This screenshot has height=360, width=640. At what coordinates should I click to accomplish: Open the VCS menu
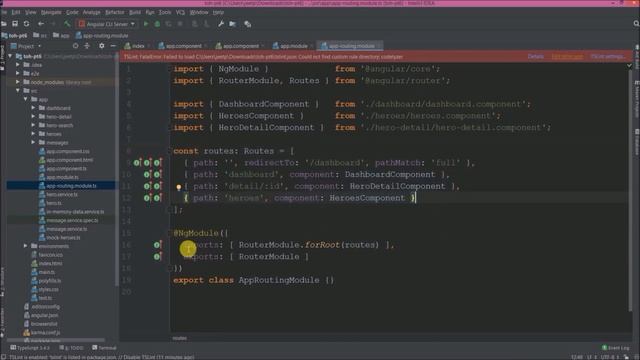coord(180,13)
